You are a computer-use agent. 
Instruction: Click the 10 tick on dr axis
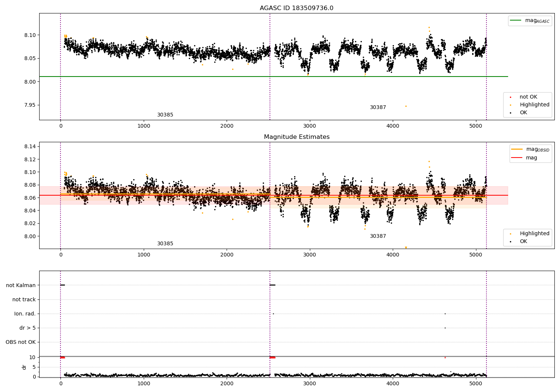(32, 357)
